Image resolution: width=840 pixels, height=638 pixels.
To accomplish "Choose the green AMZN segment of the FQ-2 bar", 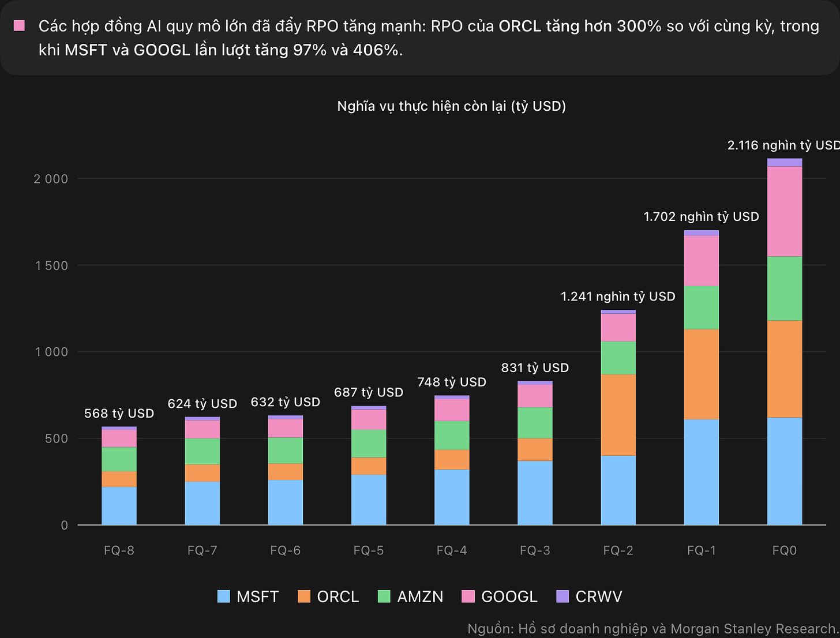I will click(618, 358).
